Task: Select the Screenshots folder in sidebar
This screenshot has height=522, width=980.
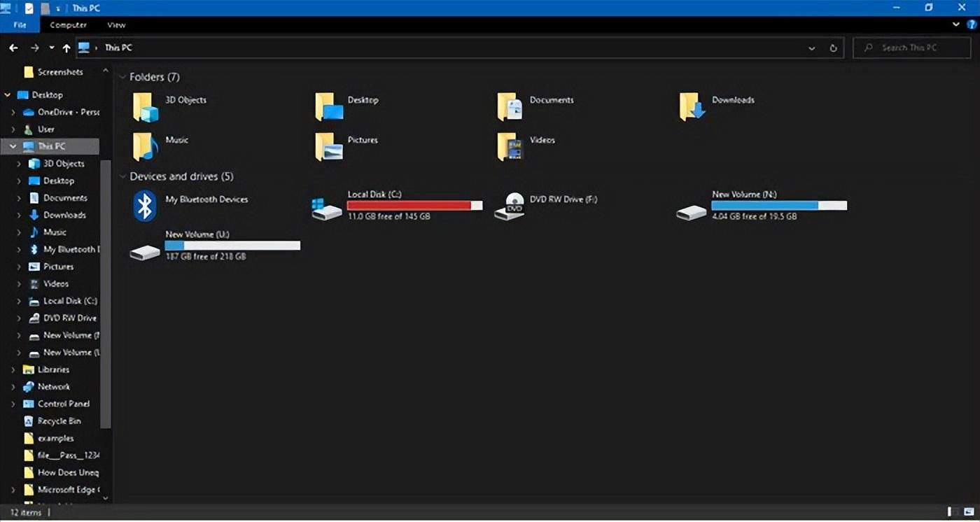Action: [53, 72]
